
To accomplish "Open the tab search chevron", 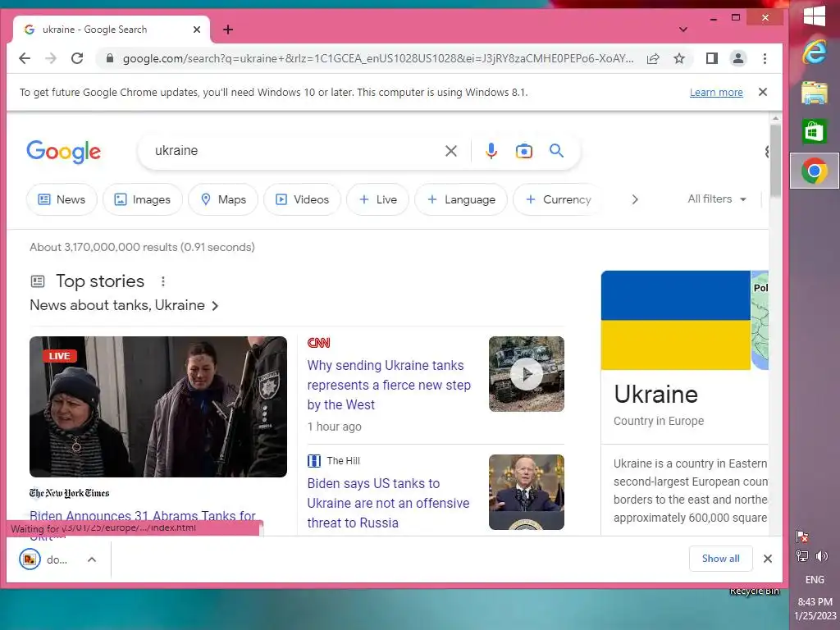I will (x=683, y=30).
